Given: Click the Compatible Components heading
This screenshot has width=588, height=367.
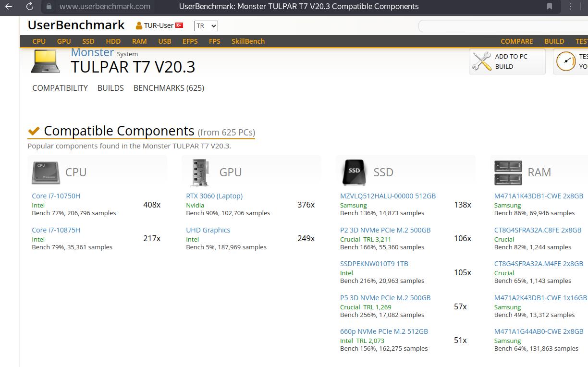Looking at the screenshot, I should tap(119, 131).
